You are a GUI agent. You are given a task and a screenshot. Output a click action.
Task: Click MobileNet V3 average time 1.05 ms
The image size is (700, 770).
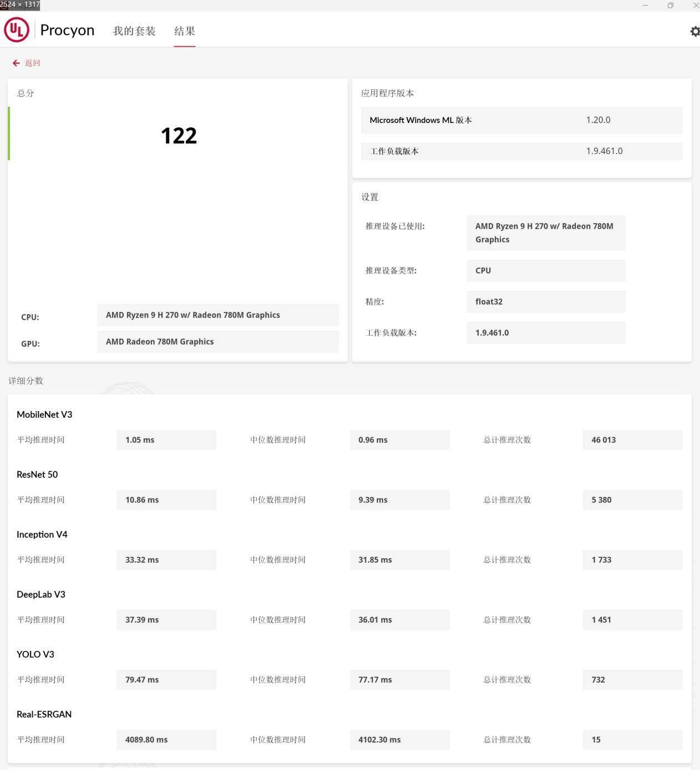[x=166, y=440]
